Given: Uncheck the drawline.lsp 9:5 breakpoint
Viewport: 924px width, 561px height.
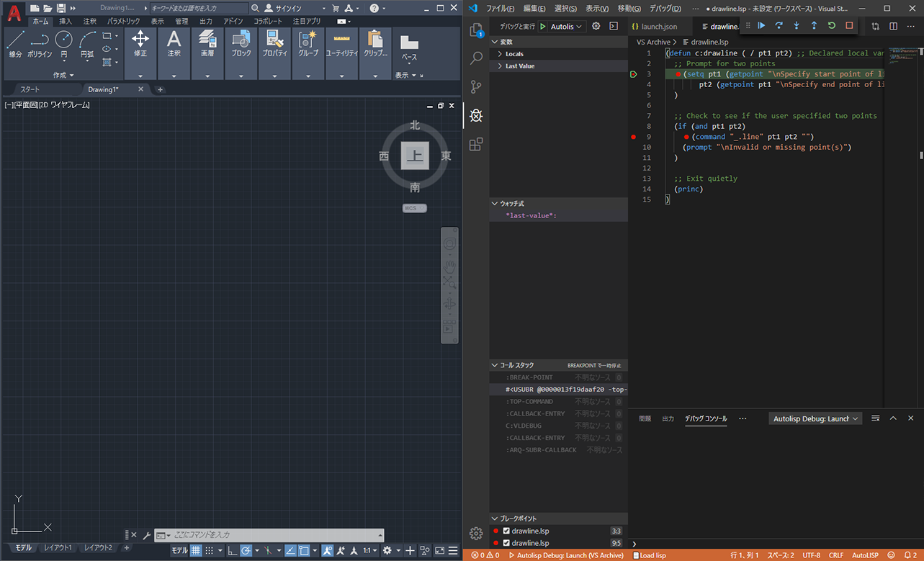Looking at the screenshot, I should tap(506, 543).
